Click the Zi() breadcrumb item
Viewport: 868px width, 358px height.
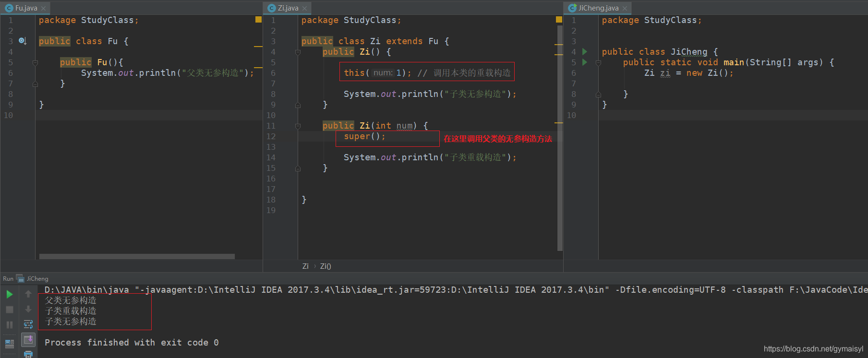tap(325, 266)
